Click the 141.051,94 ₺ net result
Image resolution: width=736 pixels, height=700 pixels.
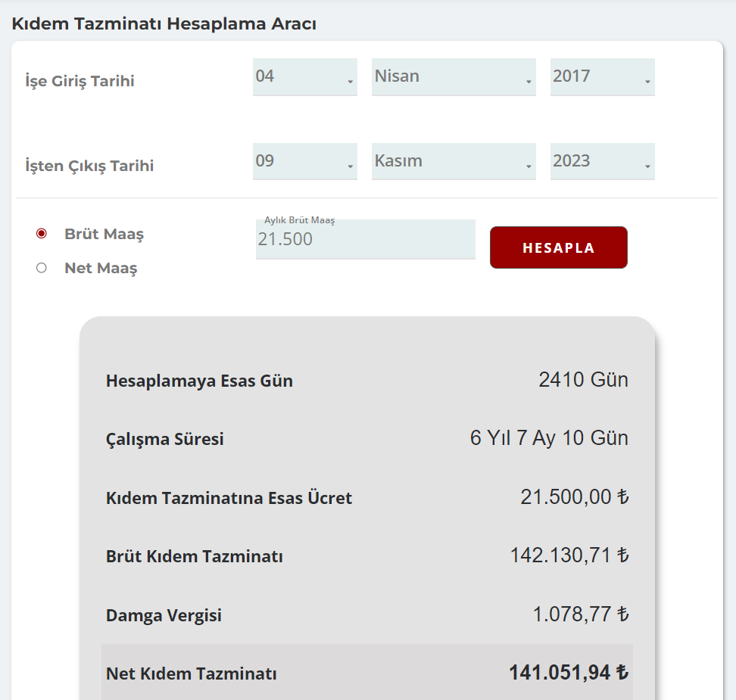click(569, 672)
